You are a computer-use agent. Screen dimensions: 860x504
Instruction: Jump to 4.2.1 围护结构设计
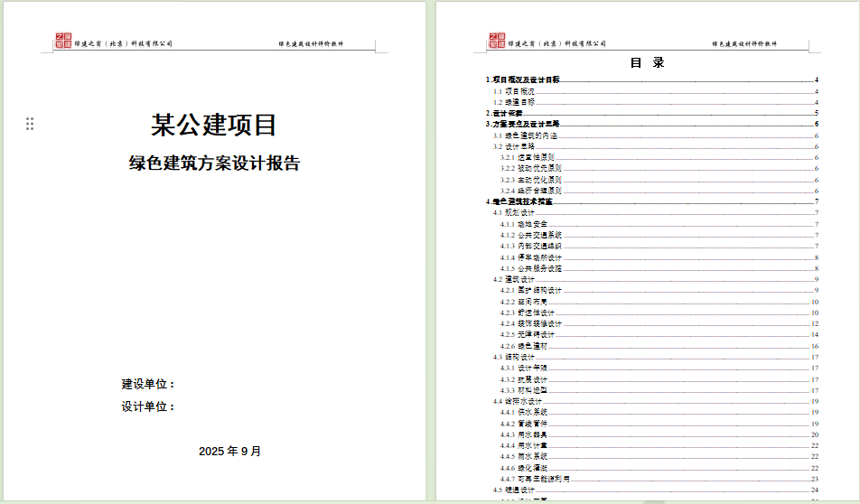(659, 290)
